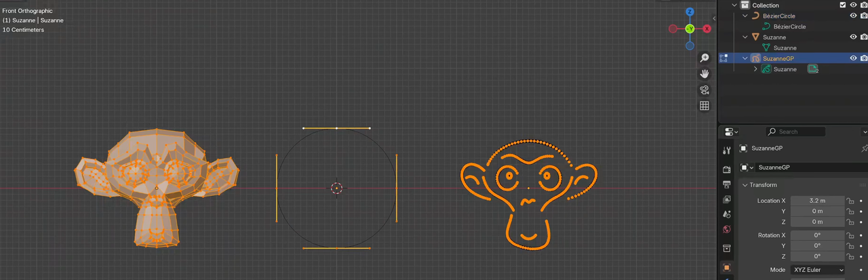Open the Output properties tab icon

(x=727, y=184)
